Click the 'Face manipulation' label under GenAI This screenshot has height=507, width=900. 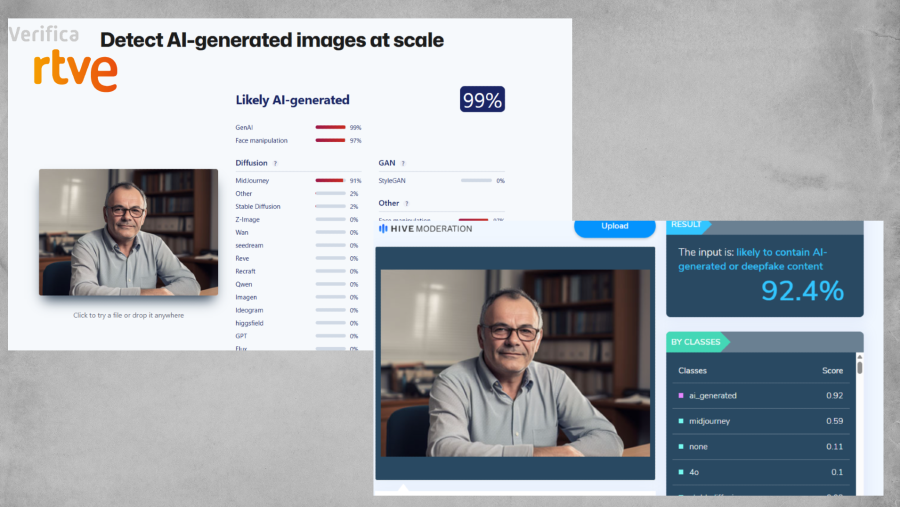[261, 141]
